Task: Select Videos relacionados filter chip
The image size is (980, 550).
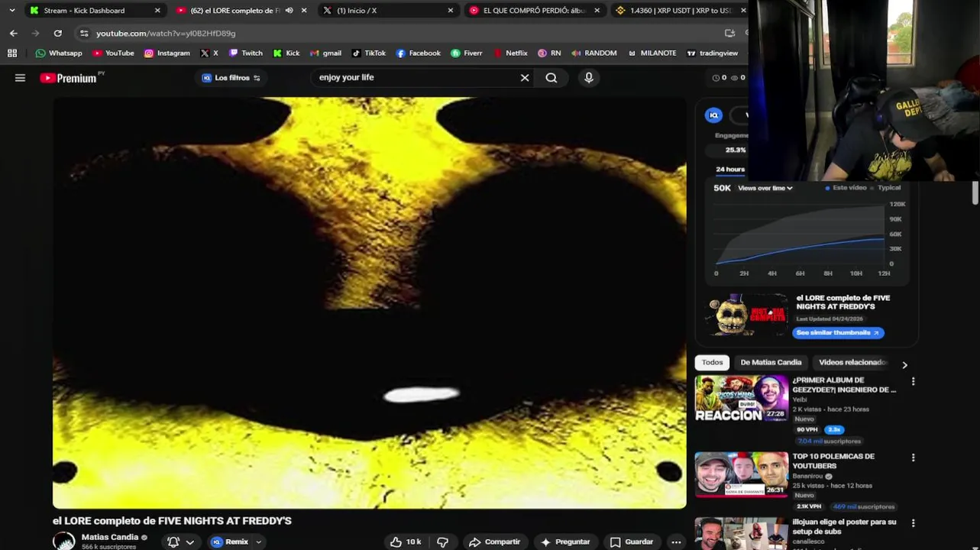Action: coord(852,362)
